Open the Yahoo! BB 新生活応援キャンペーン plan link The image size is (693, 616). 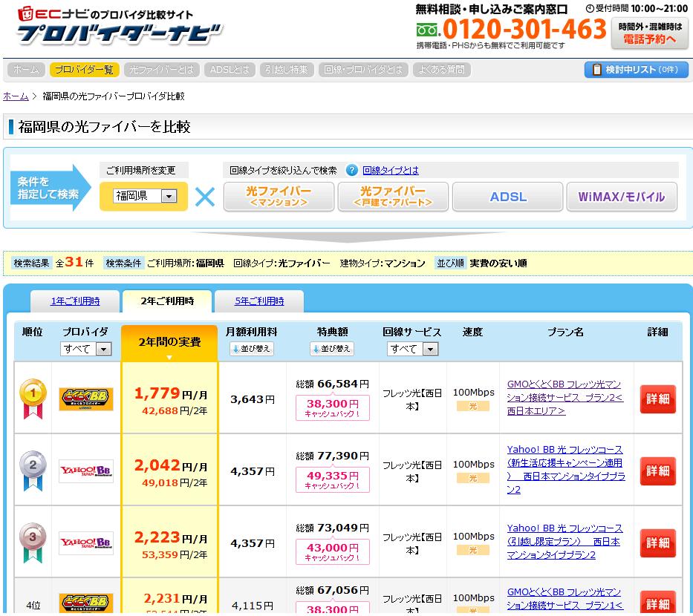click(x=566, y=469)
